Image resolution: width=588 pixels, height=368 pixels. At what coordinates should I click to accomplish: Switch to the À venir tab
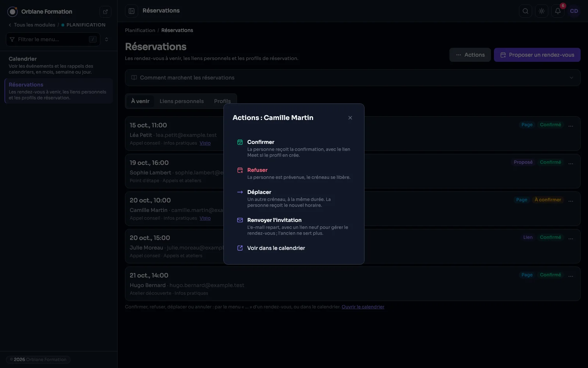[140, 101]
